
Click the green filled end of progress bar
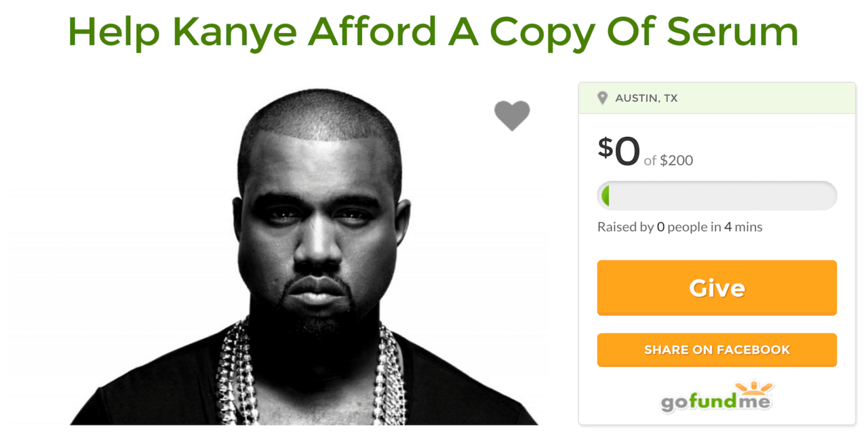click(x=605, y=196)
